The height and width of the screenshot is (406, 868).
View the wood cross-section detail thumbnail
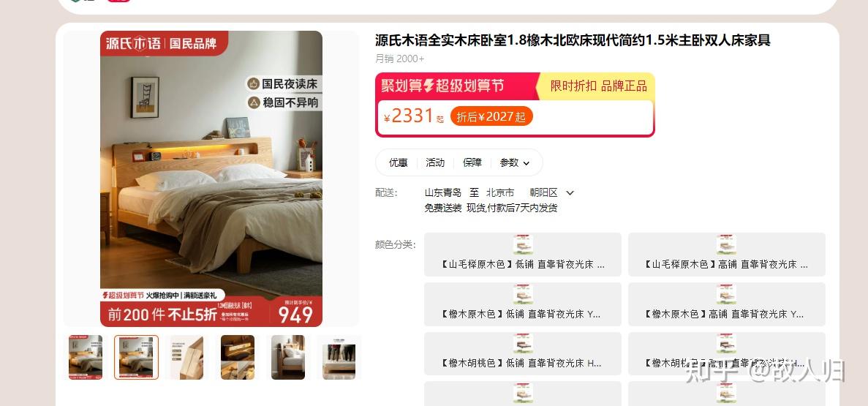point(186,357)
